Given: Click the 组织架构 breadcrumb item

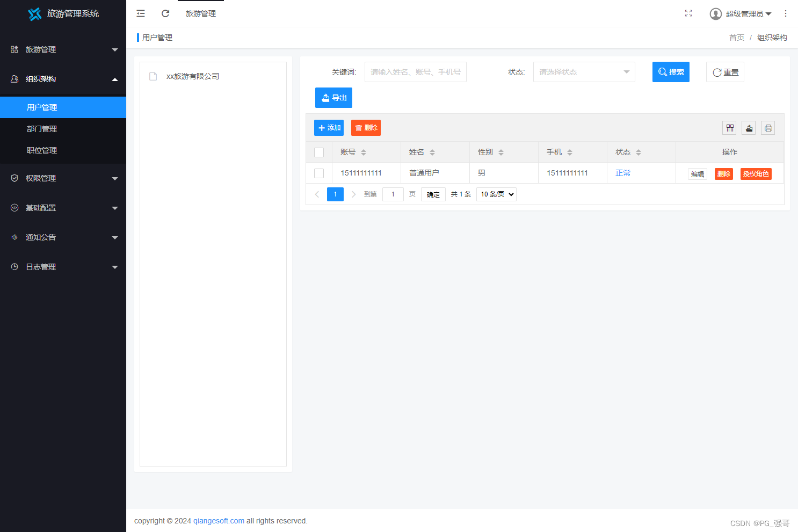Looking at the screenshot, I should [x=772, y=38].
